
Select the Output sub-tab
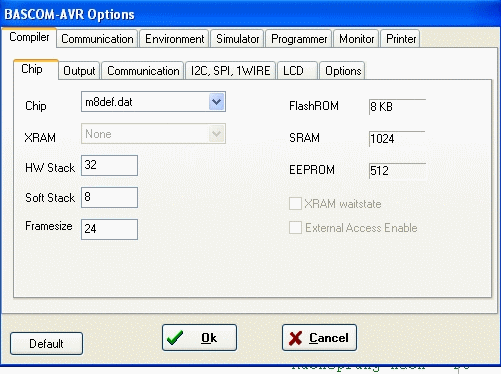click(79, 71)
